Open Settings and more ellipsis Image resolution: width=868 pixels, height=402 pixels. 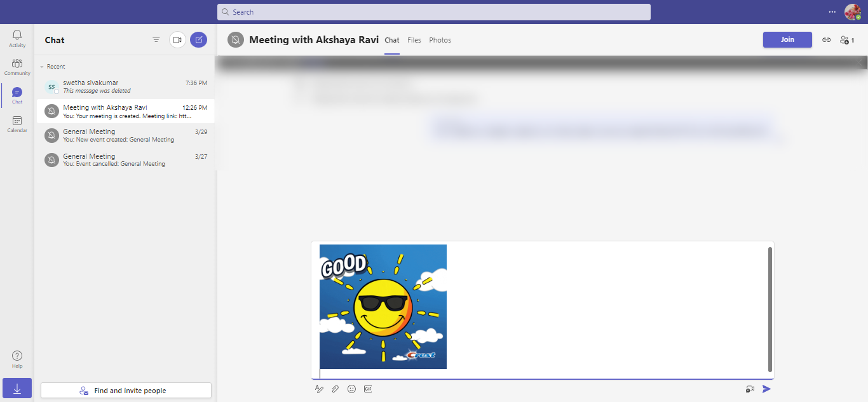click(832, 12)
